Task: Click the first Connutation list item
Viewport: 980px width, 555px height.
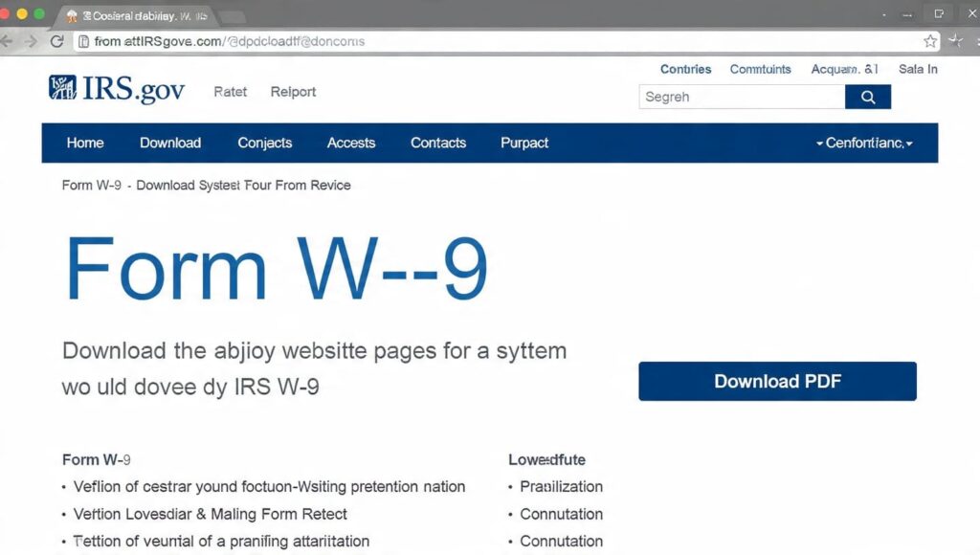Action: point(561,515)
